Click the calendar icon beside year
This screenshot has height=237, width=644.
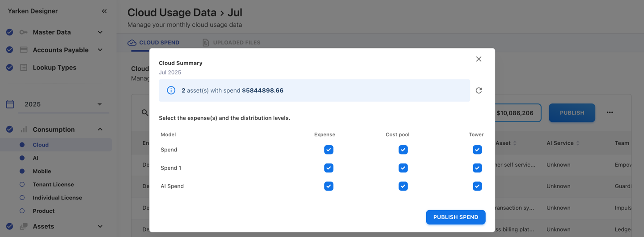tap(10, 104)
